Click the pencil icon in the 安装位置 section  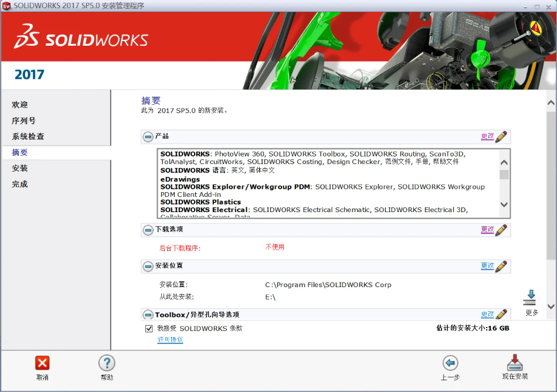(501, 266)
